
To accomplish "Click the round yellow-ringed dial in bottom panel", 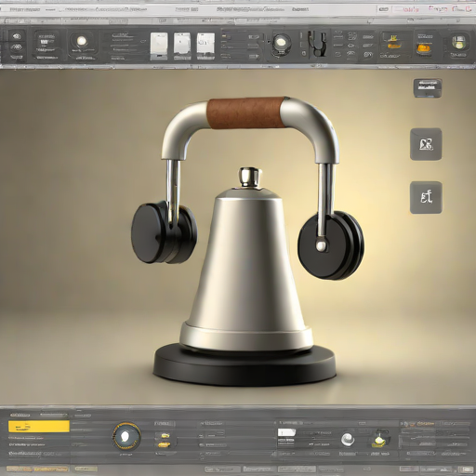I will coord(126,436).
